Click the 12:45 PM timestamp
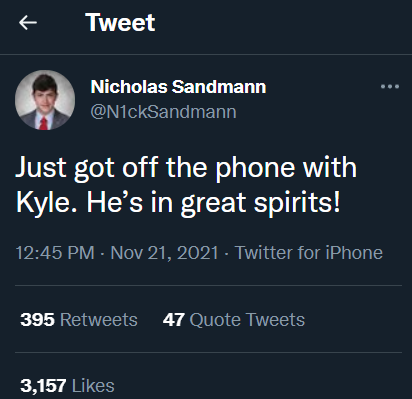Image resolution: width=412 pixels, height=399 pixels. tap(55, 252)
